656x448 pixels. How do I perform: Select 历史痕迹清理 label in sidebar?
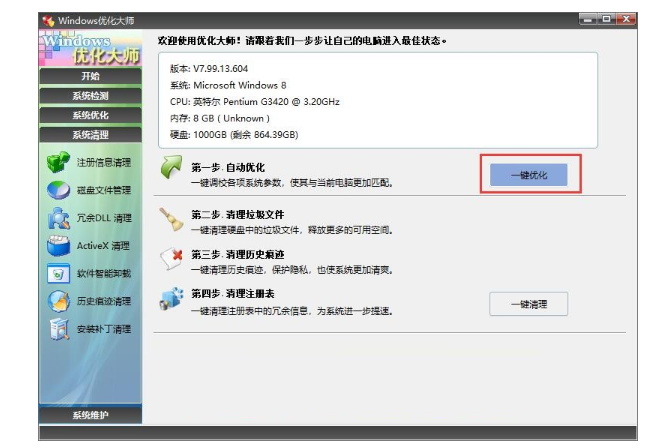pos(104,301)
